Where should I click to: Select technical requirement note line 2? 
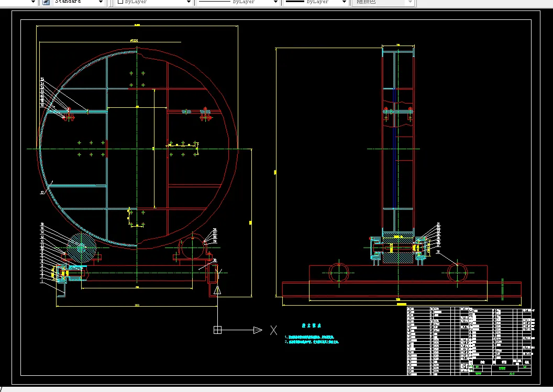click(x=312, y=342)
